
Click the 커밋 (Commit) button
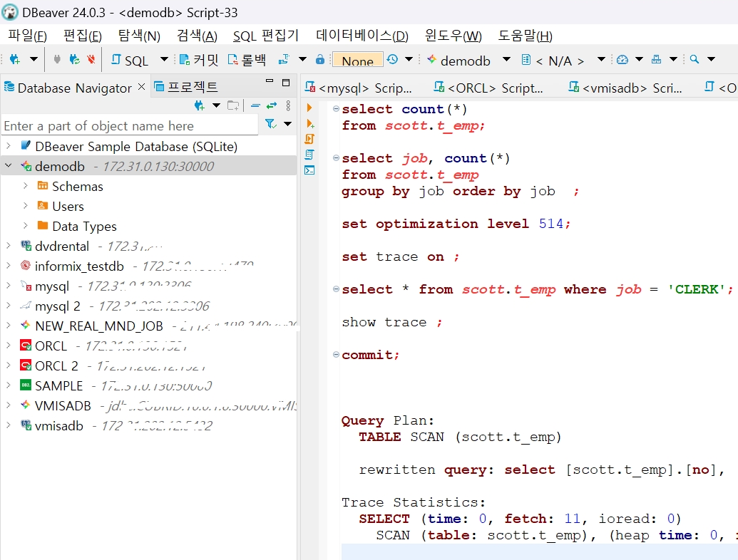(199, 60)
